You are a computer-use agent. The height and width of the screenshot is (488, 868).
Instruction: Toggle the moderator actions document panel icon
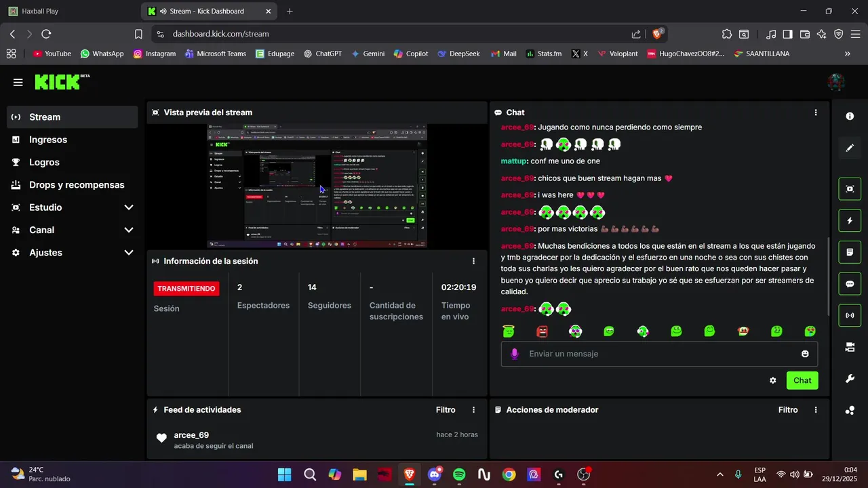click(850, 252)
